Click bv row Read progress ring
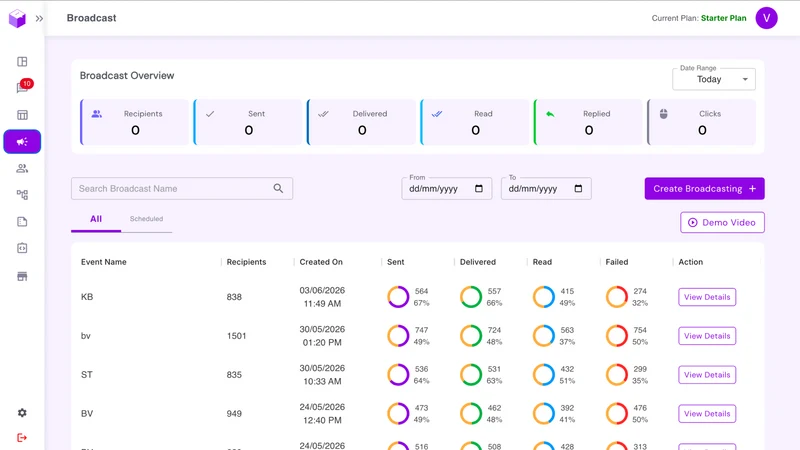The image size is (800, 450). pos(544,336)
